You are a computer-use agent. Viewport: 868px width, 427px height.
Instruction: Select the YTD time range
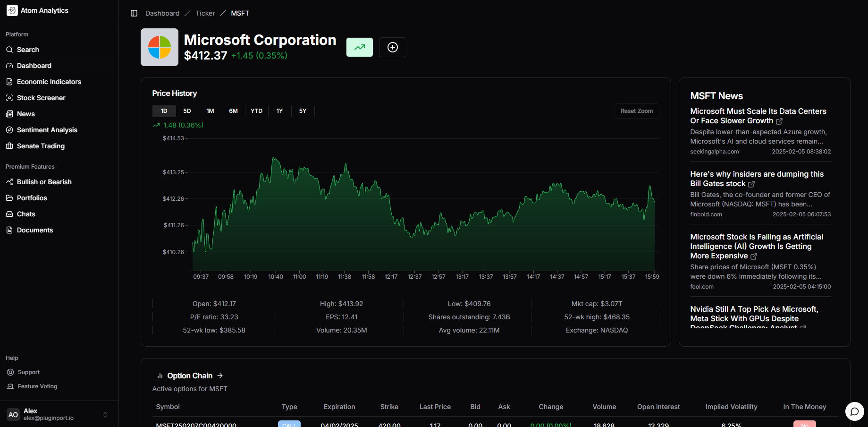[256, 111]
